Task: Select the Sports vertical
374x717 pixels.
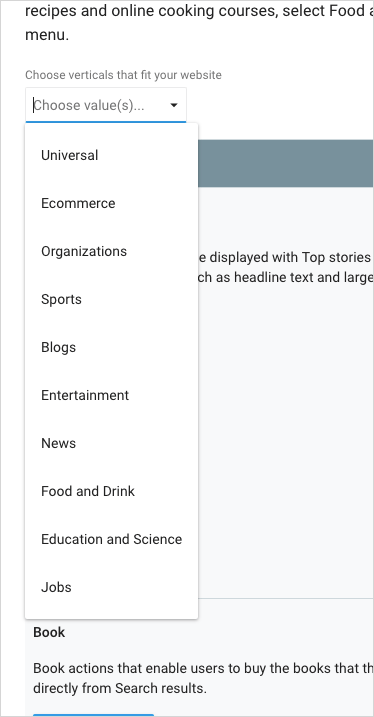Action: coord(112,300)
